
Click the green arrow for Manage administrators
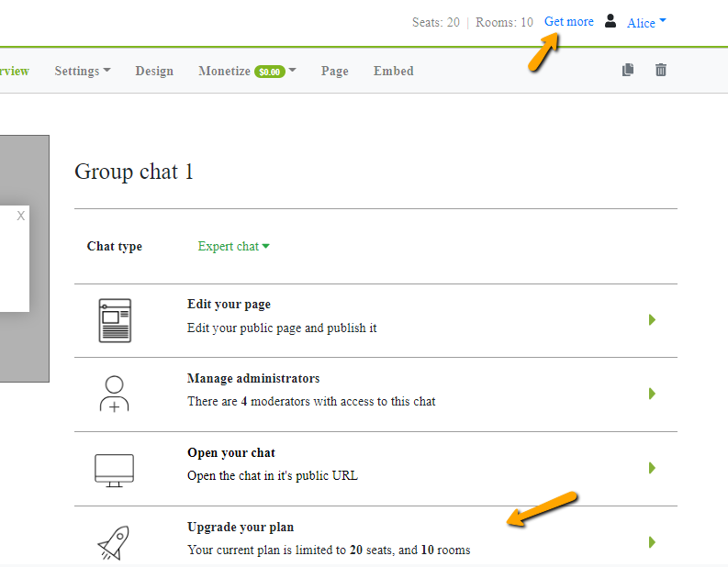[x=652, y=394]
